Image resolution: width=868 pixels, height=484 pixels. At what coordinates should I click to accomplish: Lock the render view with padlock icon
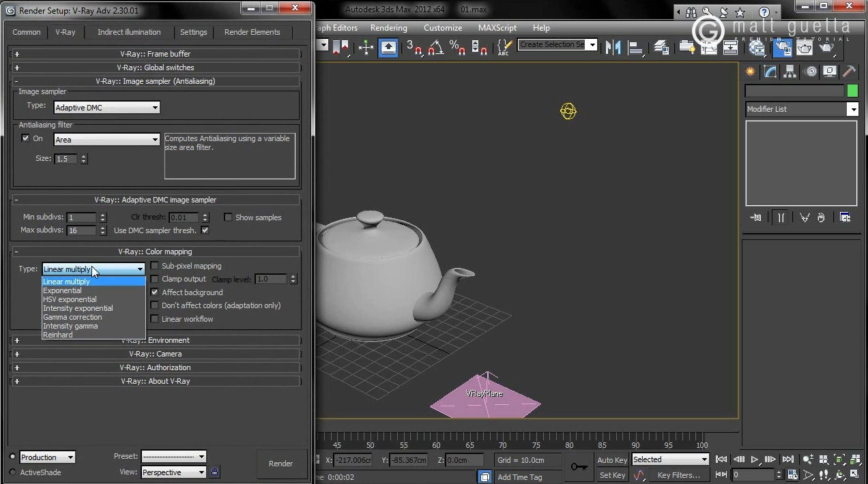point(215,472)
